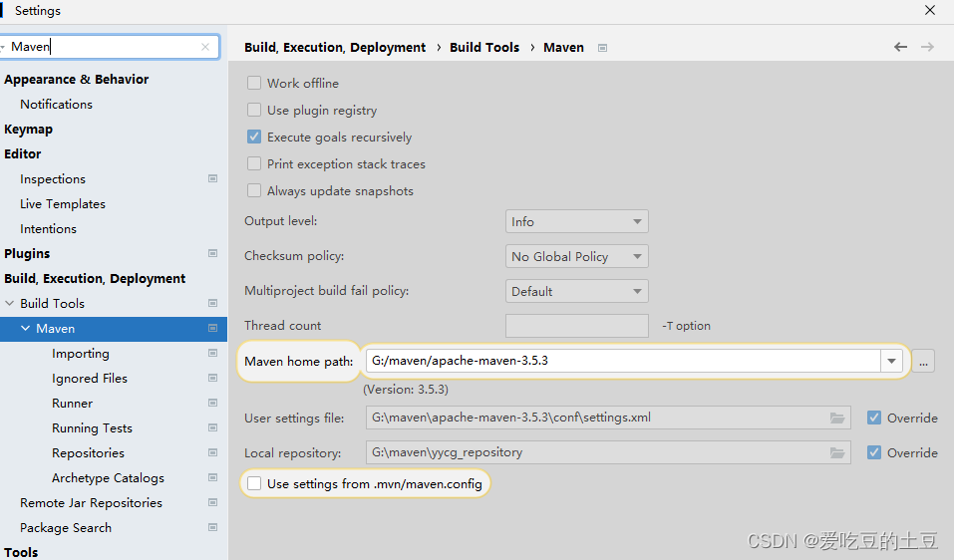The image size is (954, 560).
Task: Select Inspections in settings tree
Action: point(52,178)
